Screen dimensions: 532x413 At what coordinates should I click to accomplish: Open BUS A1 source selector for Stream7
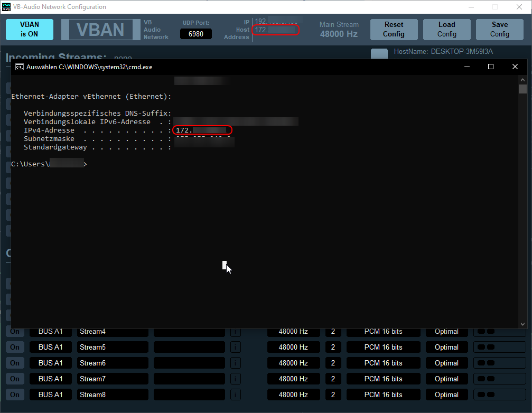coord(51,379)
